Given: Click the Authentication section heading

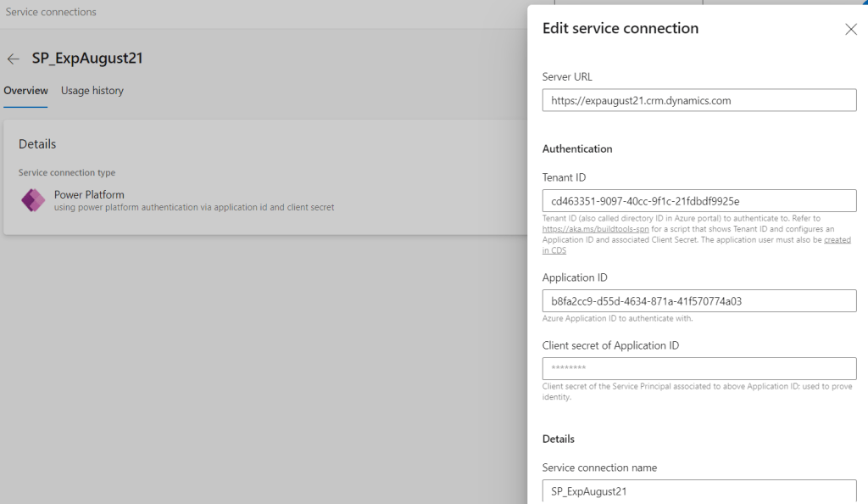Looking at the screenshot, I should [576, 148].
